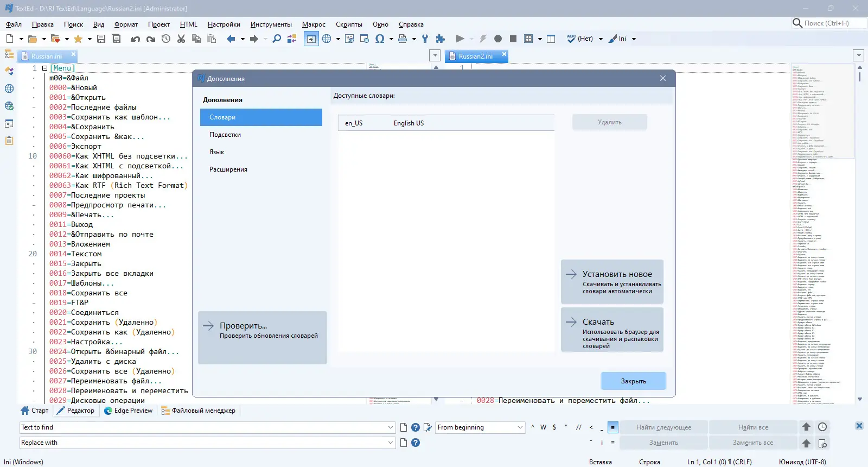
Task: Click Проверить… to check dictionary updates
Action: click(263, 337)
